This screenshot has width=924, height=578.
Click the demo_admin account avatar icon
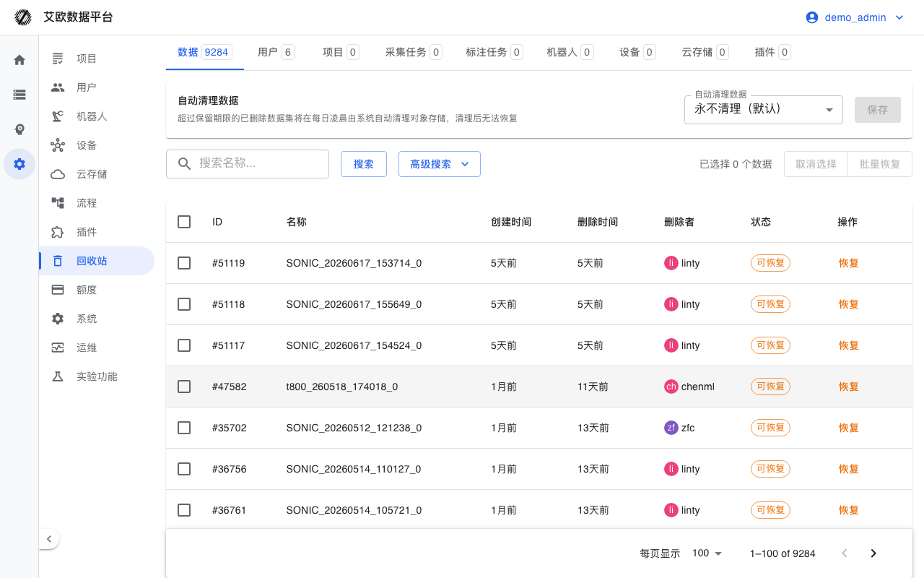point(812,17)
